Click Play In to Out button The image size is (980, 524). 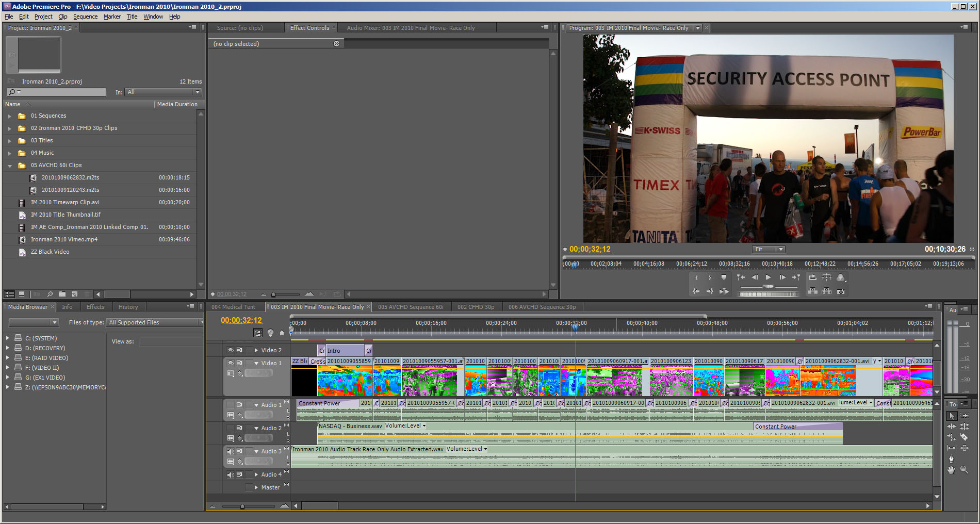pos(724,291)
